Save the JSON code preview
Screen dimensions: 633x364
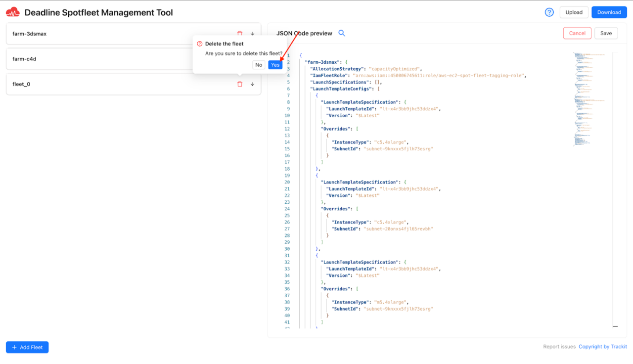[606, 33]
